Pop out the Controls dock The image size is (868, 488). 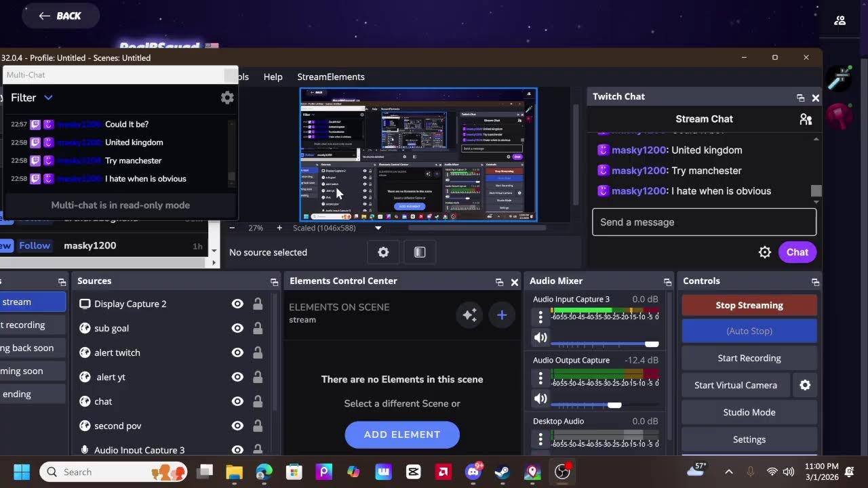click(814, 282)
